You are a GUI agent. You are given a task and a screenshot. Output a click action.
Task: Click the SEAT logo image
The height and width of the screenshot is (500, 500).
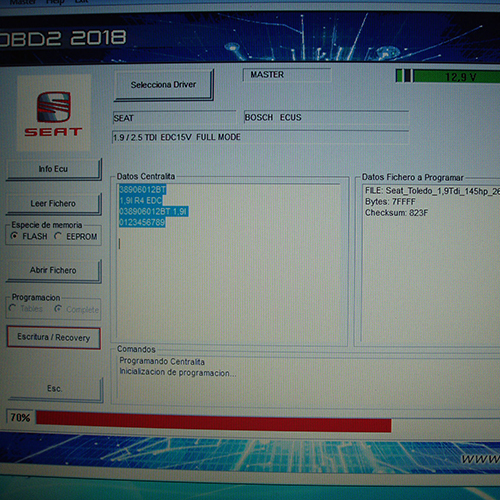click(x=53, y=113)
